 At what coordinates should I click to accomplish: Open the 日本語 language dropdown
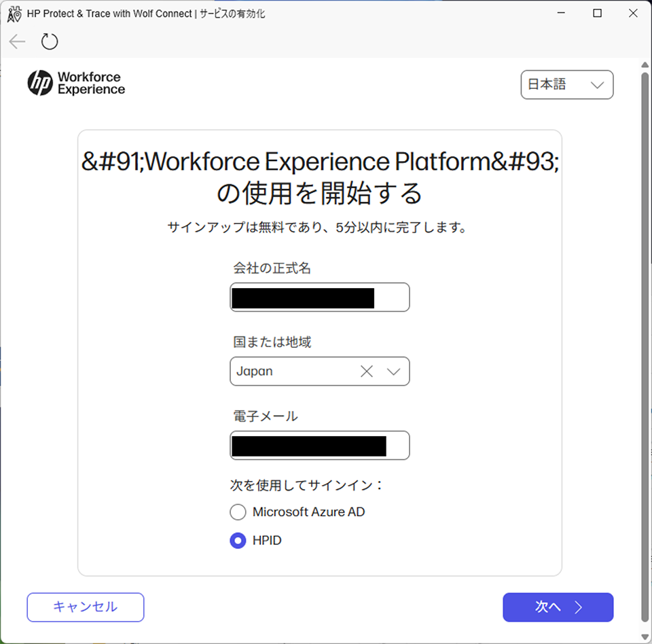point(566,85)
